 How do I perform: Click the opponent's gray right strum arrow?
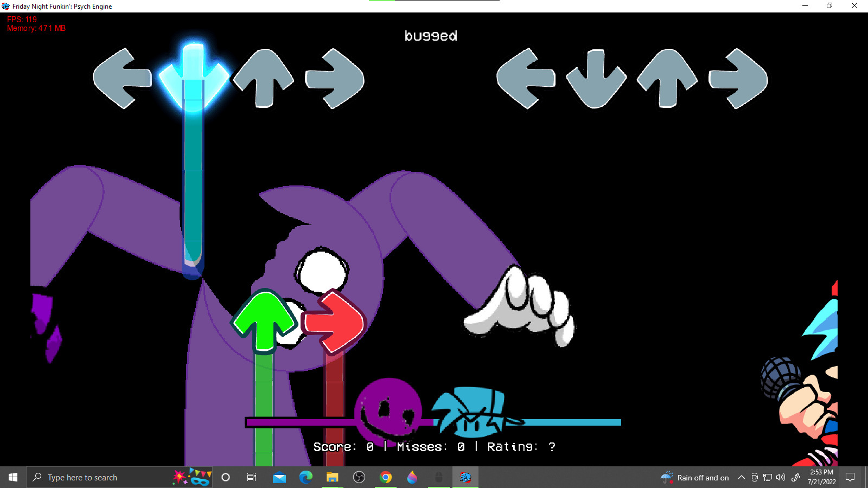coord(334,79)
